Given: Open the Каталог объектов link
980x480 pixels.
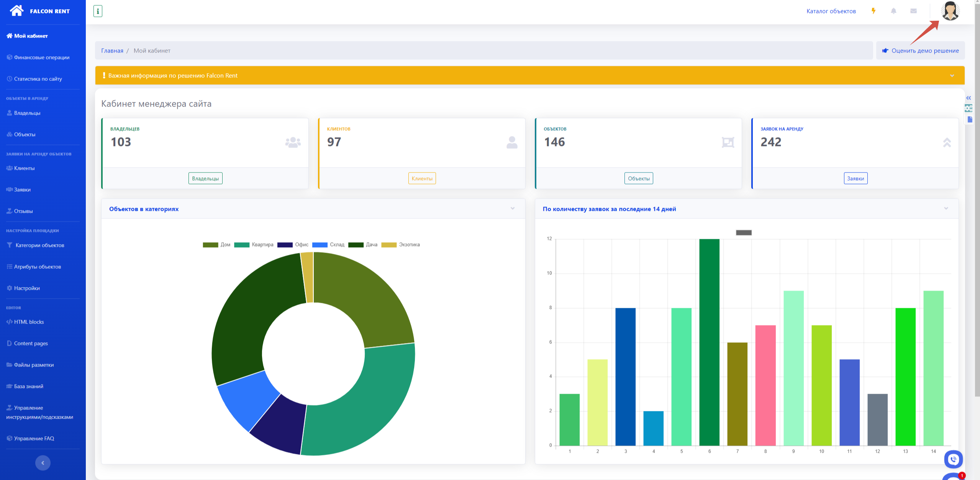Looking at the screenshot, I should [x=831, y=11].
